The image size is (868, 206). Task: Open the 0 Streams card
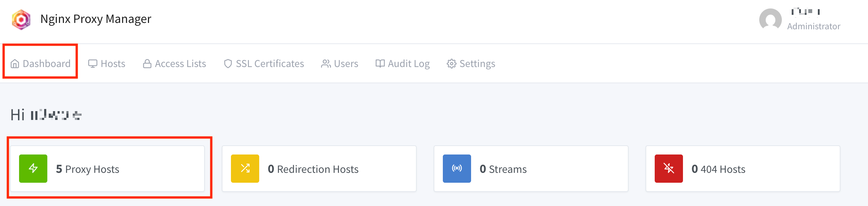tap(531, 169)
